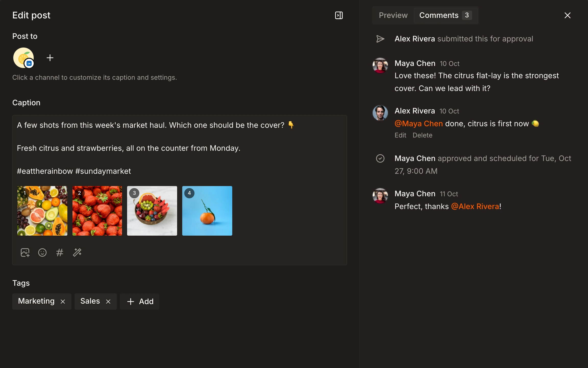Click the submitted for approval arrow icon

[x=380, y=39]
